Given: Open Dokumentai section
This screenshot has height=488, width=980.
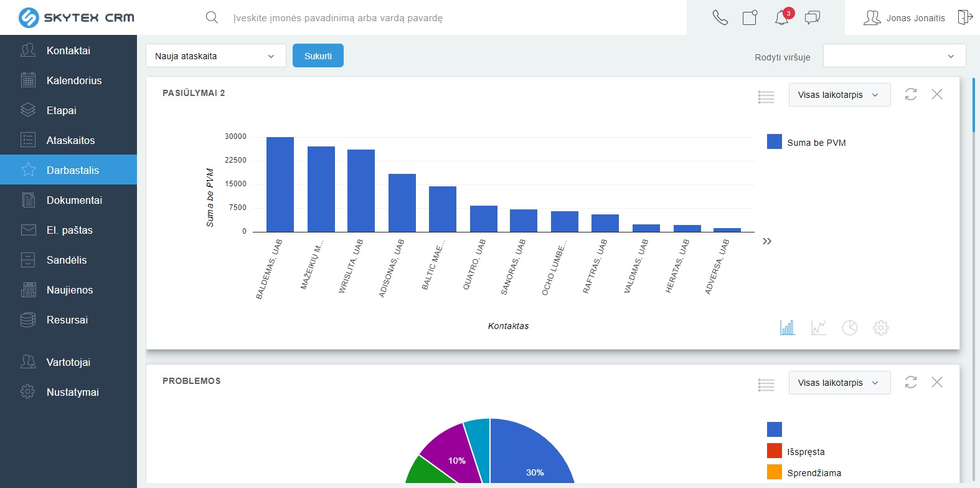Looking at the screenshot, I should (68, 200).
